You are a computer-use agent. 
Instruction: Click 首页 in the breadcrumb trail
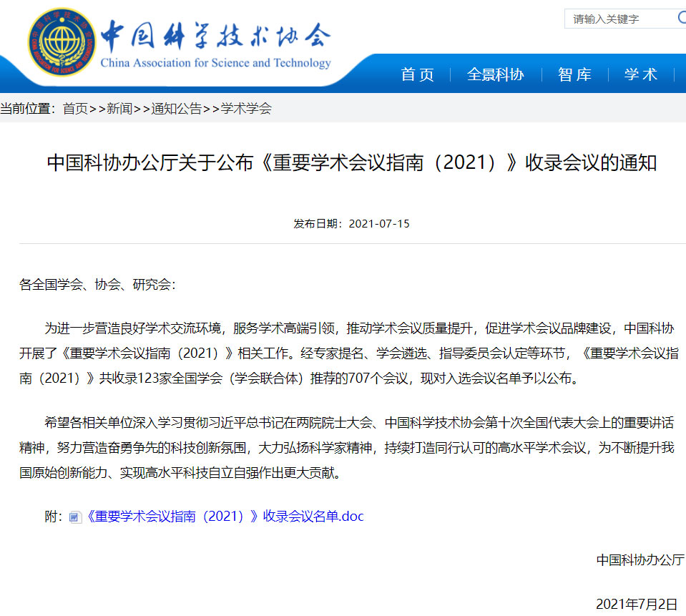[x=75, y=109]
